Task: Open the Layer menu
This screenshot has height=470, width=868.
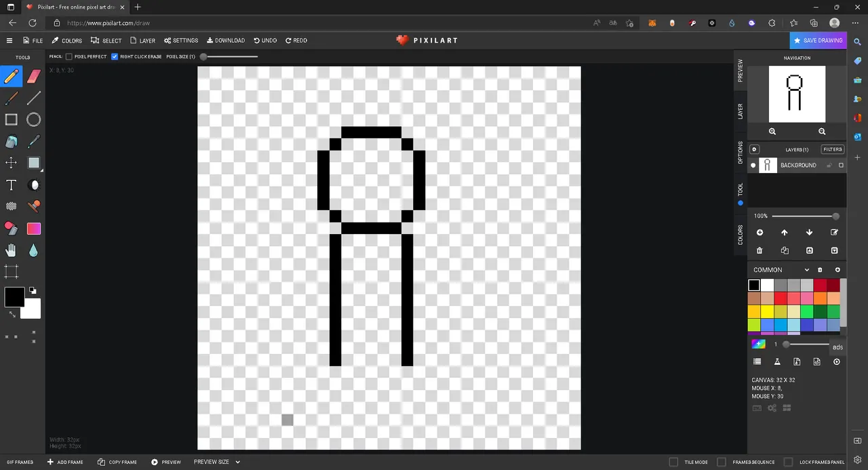Action: (x=143, y=41)
